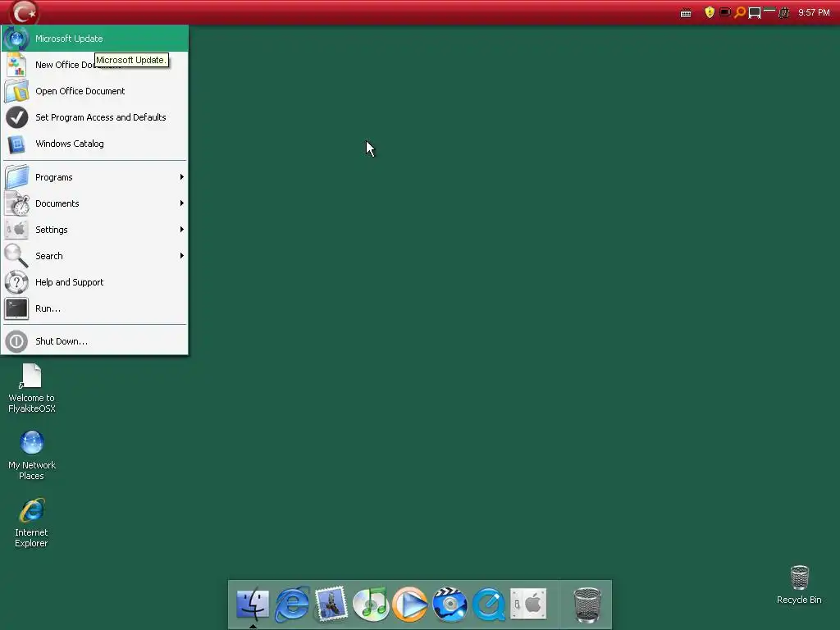This screenshot has width=840, height=630.
Task: Open the Documents submenu
Action: pos(95,203)
